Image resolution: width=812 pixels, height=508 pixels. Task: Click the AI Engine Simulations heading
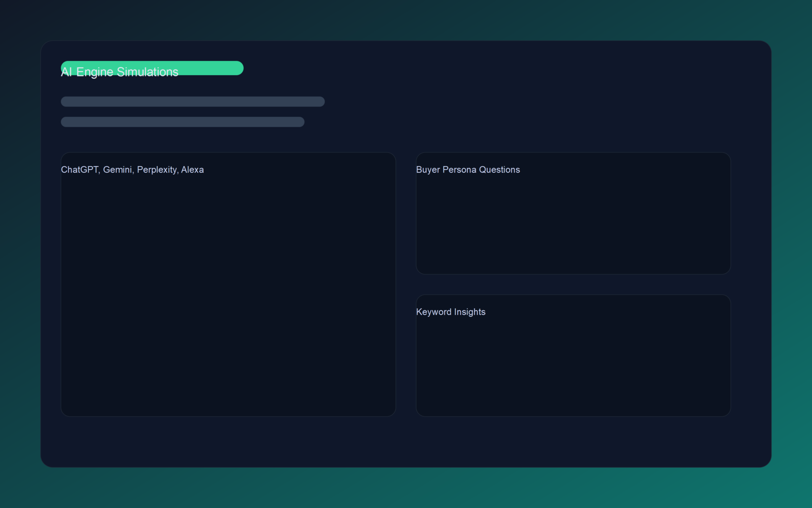click(119, 72)
